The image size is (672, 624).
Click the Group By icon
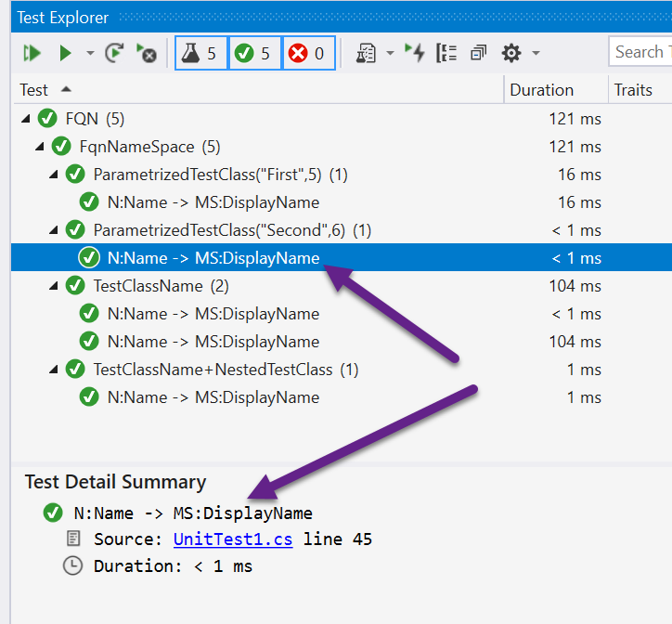[x=446, y=54]
